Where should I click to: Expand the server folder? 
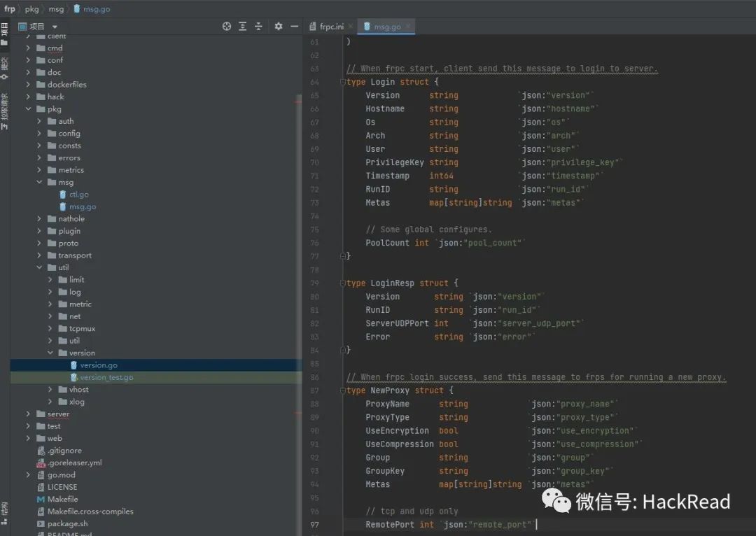(x=29, y=414)
